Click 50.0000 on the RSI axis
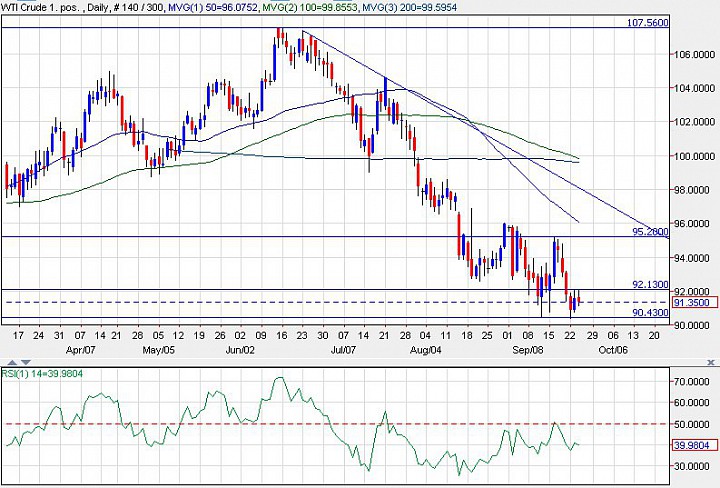This screenshot has width=720, height=488. pos(694,424)
